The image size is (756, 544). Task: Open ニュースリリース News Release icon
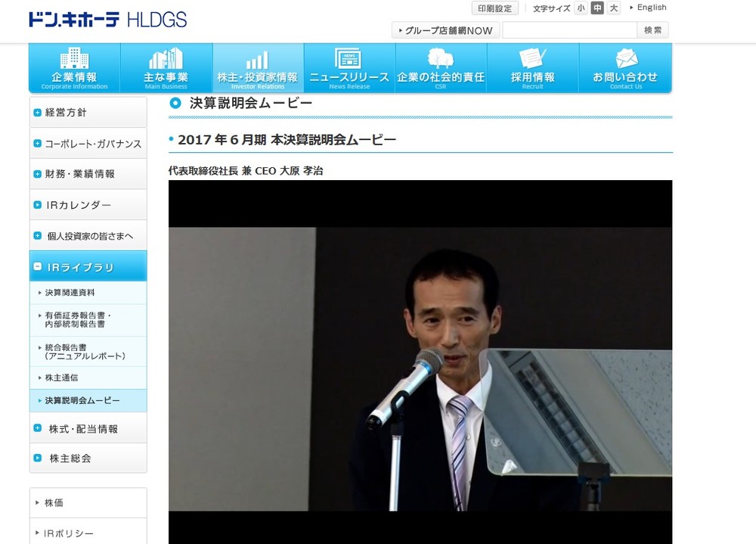[349, 59]
